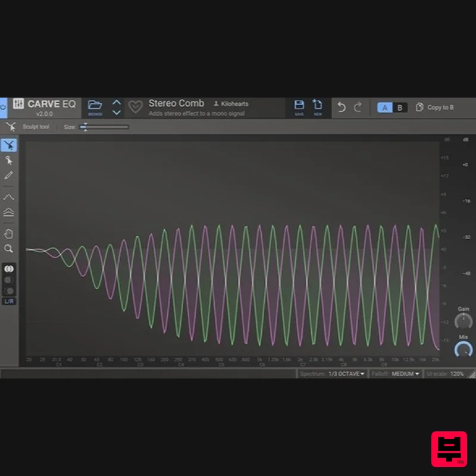Go to the next preset with down chevron
476x476 pixels.
[116, 112]
